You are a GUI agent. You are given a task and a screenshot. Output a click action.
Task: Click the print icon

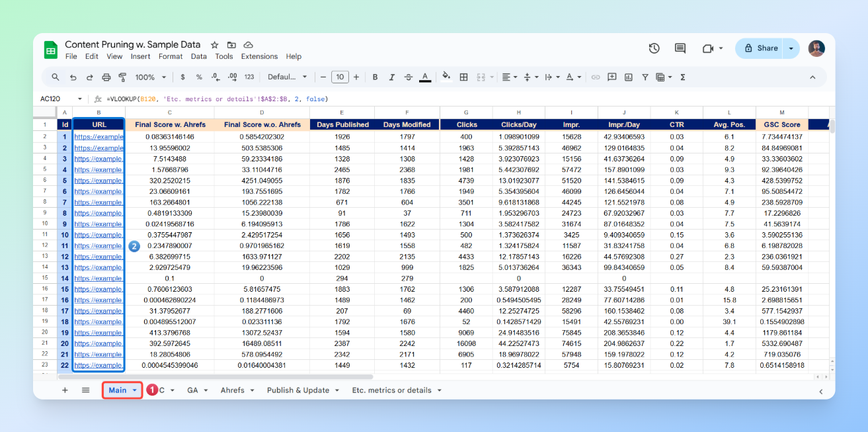[x=106, y=77]
